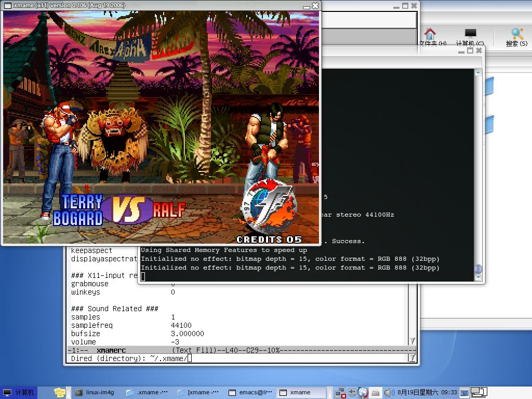The height and width of the screenshot is (399, 532).
Task: Open the input method keyboard tray icon
Action: point(352,393)
